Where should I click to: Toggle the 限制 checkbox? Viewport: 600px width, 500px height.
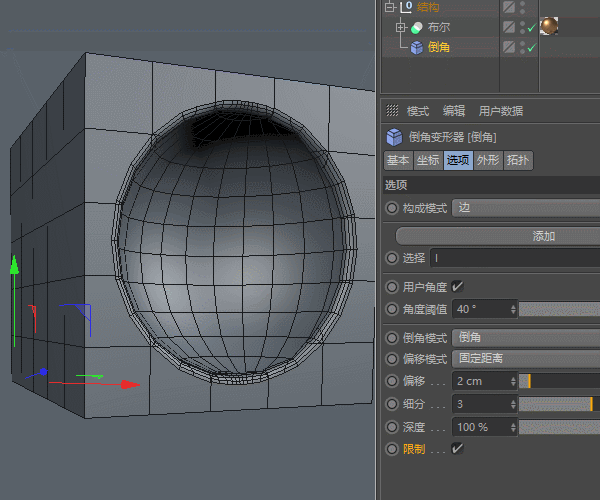point(457,448)
